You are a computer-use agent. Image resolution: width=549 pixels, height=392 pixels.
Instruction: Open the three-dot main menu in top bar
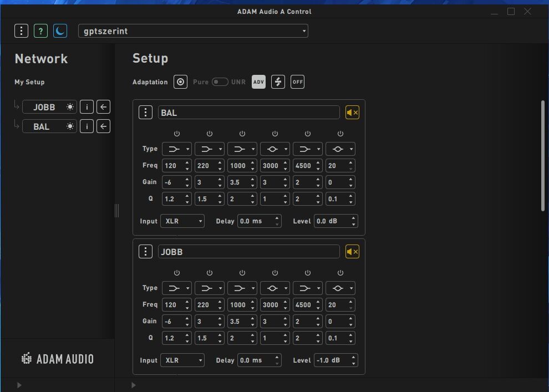(x=22, y=31)
